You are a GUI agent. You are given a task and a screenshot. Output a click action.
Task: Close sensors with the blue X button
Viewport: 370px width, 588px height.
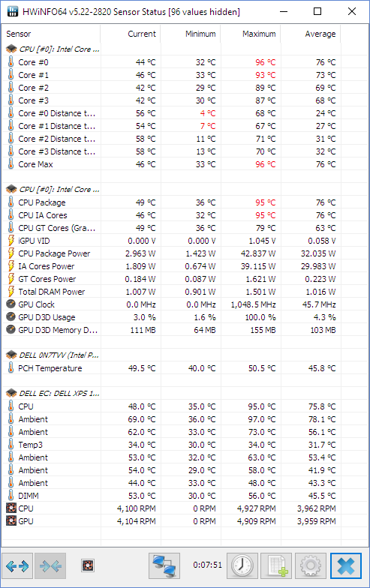click(x=345, y=565)
